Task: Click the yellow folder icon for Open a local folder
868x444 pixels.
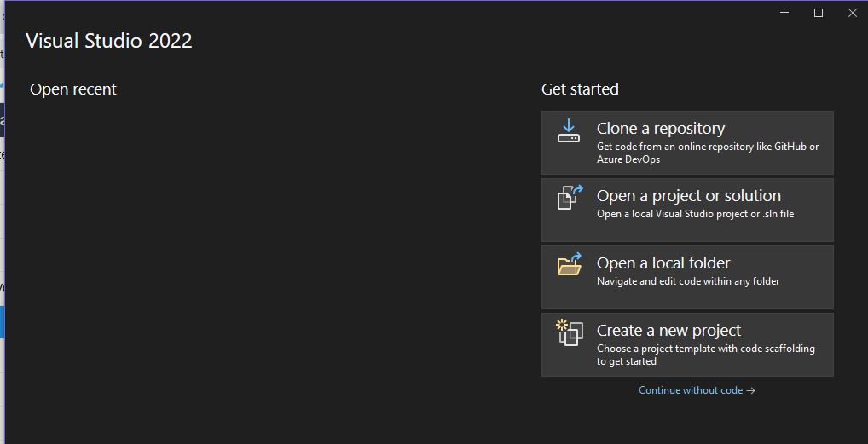Action: [x=569, y=264]
